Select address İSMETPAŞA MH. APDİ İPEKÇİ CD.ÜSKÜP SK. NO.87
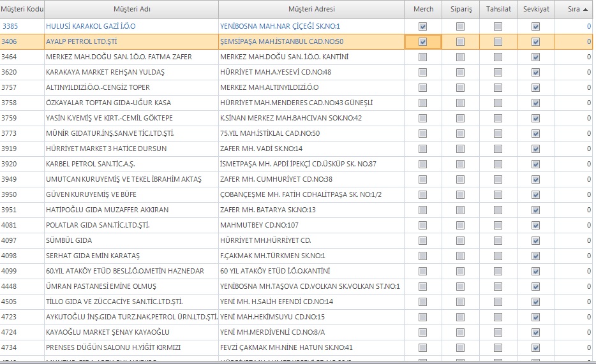 311,164
